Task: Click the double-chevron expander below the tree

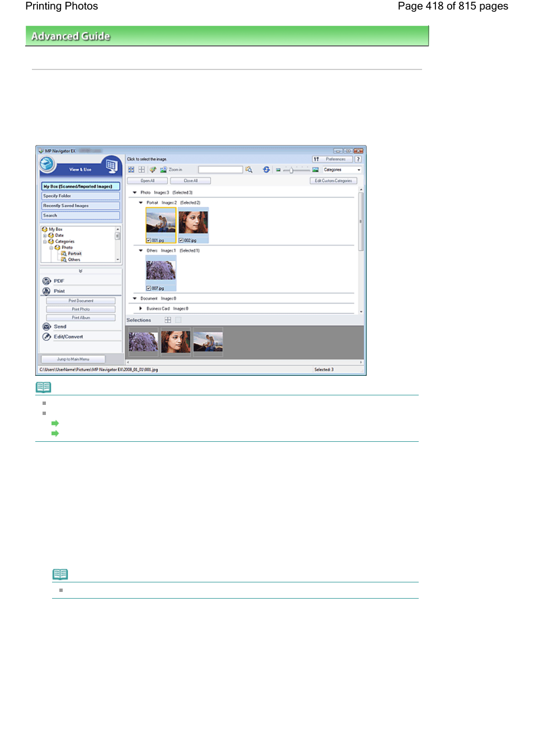Action: point(81,271)
